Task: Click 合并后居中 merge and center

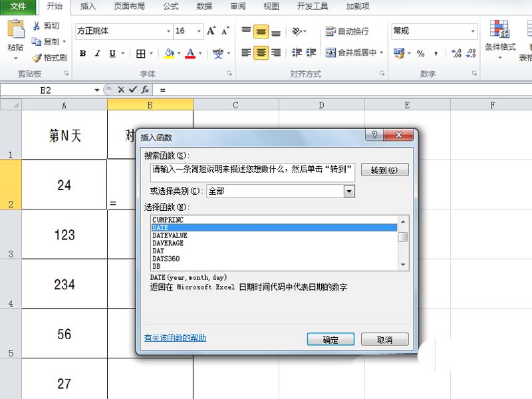Action: [x=351, y=53]
